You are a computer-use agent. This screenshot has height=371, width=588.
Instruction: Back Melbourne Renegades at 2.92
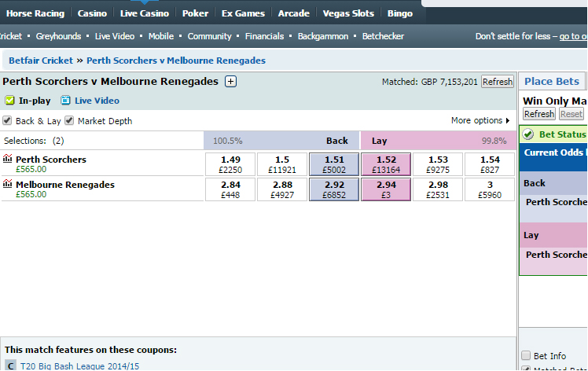point(334,189)
